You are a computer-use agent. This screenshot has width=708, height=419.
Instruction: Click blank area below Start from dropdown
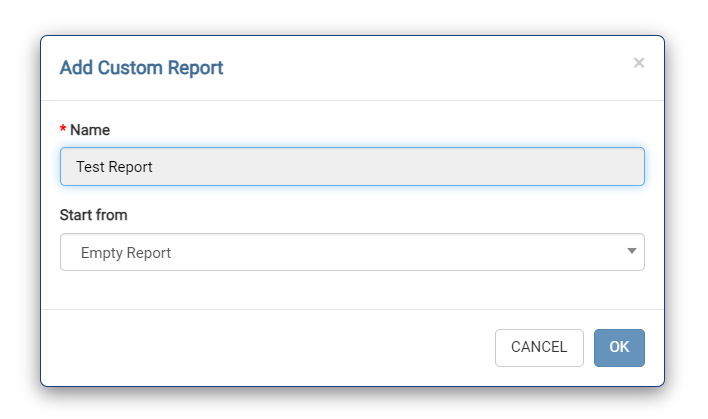pyautogui.click(x=352, y=290)
